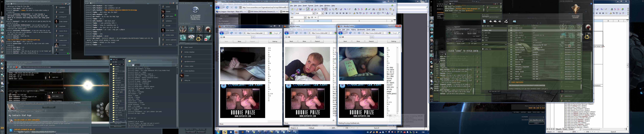644x134 pixels.
Task: Open Function Wizard in WINNERS Calc formula bar
Action: [x=309, y=17]
